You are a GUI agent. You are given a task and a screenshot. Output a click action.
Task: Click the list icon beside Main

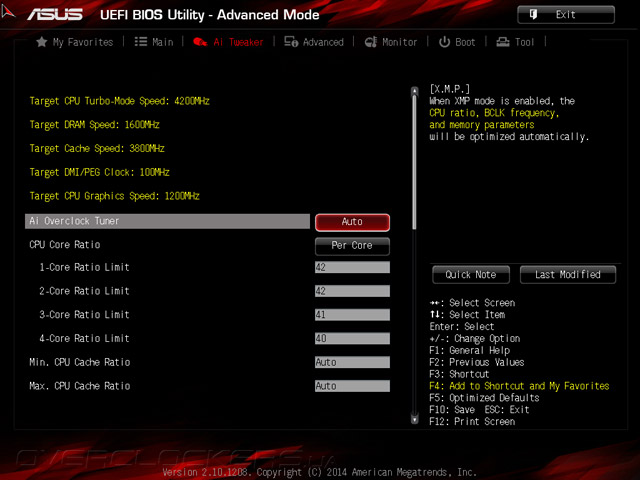[x=141, y=42]
